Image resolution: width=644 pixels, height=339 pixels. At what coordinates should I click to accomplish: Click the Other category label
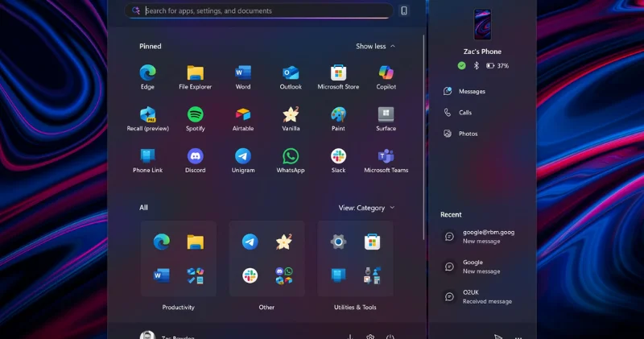[x=266, y=308]
